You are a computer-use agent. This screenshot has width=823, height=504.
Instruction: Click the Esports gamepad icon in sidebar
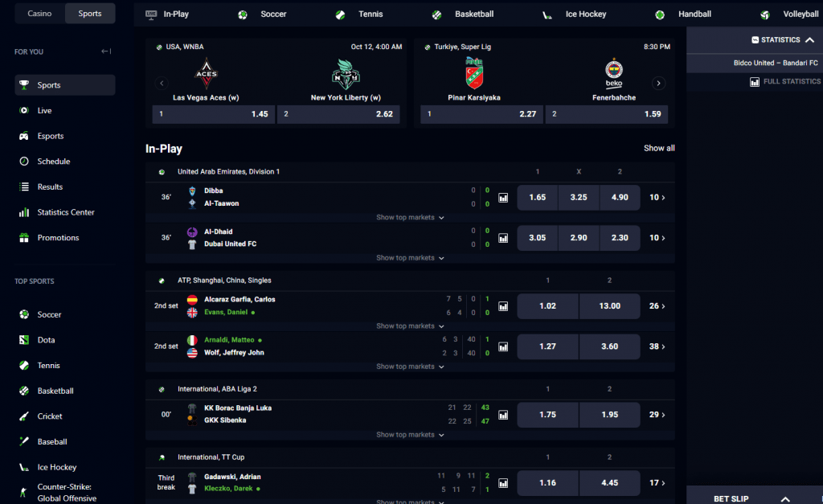click(24, 136)
